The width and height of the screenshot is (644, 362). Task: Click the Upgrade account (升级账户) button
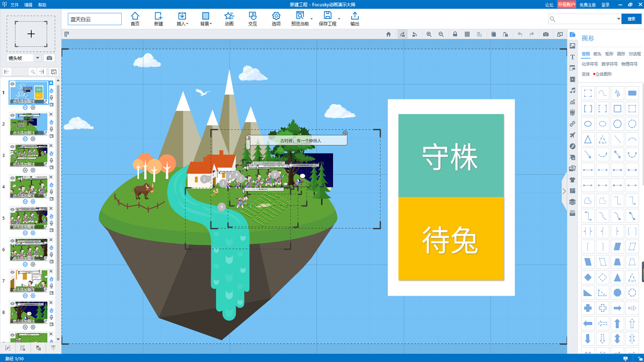[x=567, y=5]
